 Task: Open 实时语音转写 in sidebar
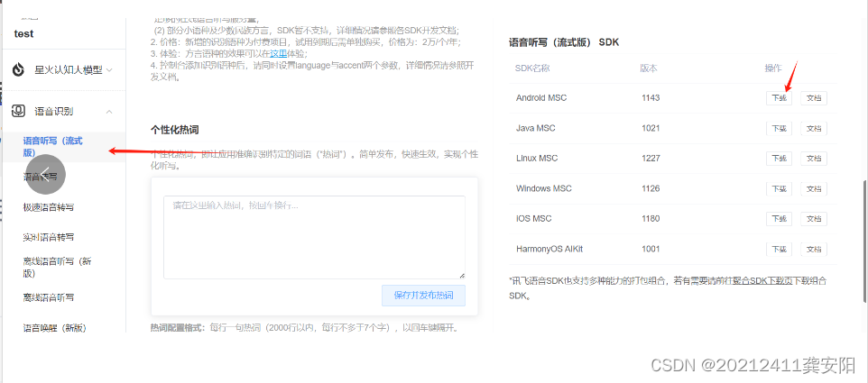49,237
